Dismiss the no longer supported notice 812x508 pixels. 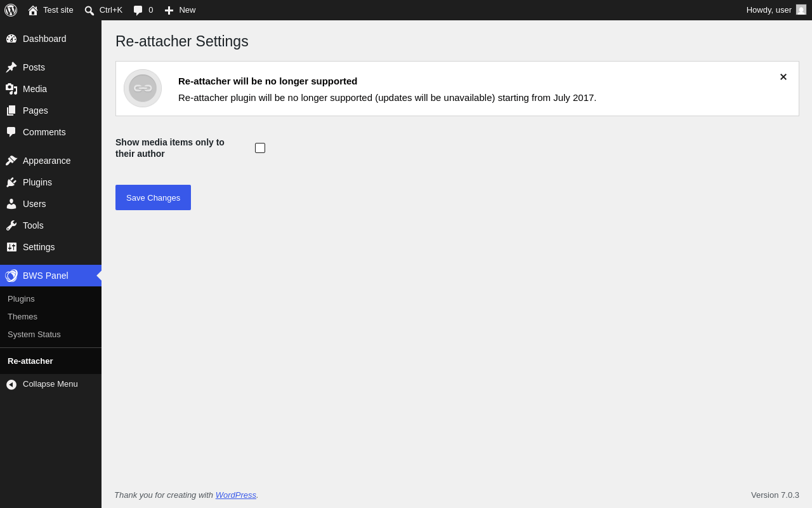pyautogui.click(x=783, y=77)
